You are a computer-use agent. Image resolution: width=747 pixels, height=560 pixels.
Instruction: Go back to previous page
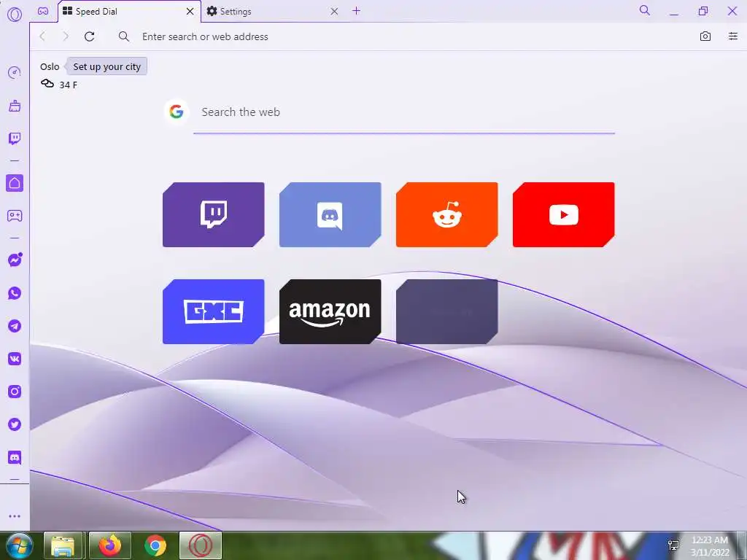click(42, 36)
